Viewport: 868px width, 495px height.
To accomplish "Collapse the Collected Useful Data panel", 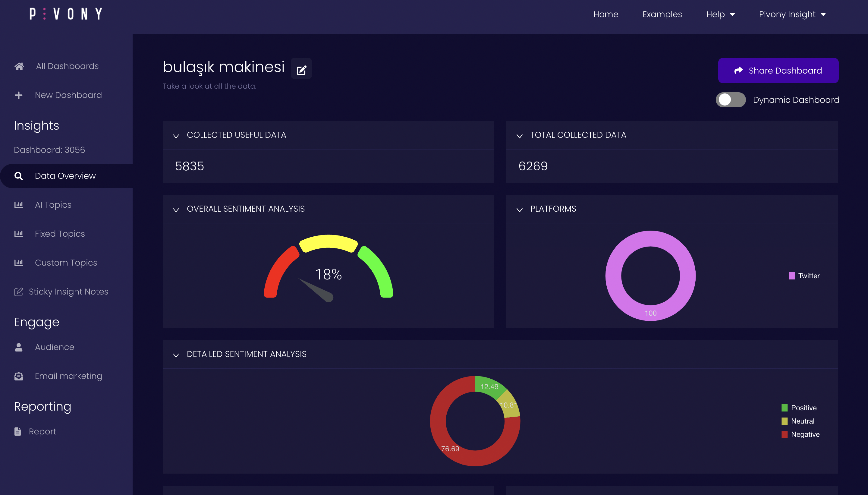I will pos(176,136).
